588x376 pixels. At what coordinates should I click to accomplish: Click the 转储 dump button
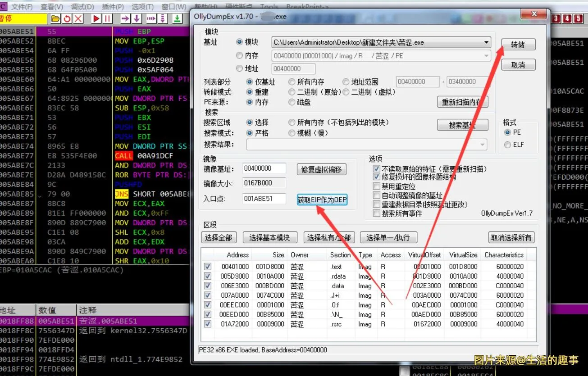pyautogui.click(x=518, y=44)
